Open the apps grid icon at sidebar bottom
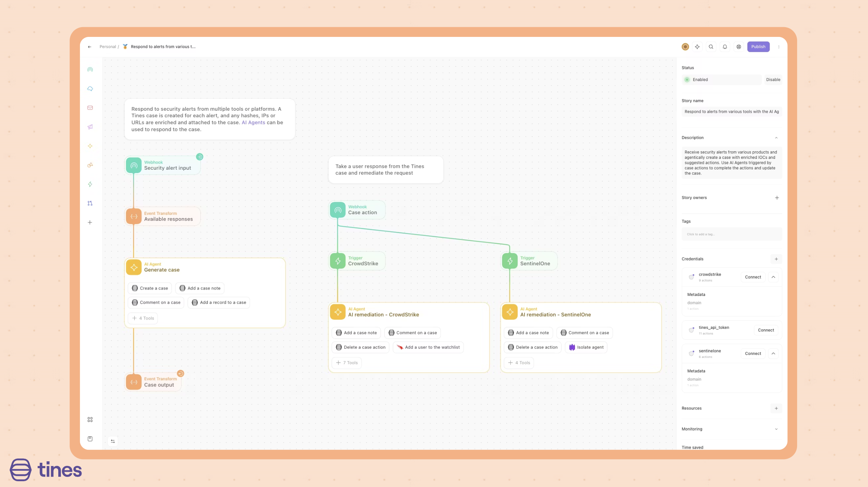The height and width of the screenshot is (487, 868). [x=90, y=419]
